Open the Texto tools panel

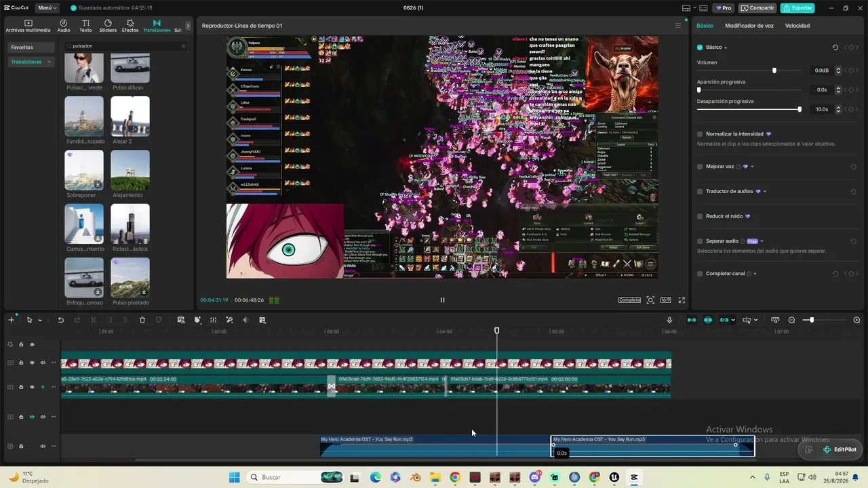pyautogui.click(x=85, y=26)
